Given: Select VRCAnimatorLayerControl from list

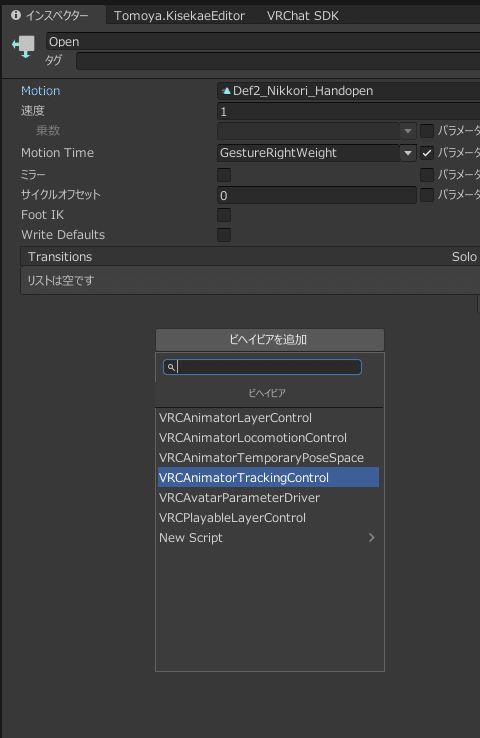Looking at the screenshot, I should coord(268,418).
